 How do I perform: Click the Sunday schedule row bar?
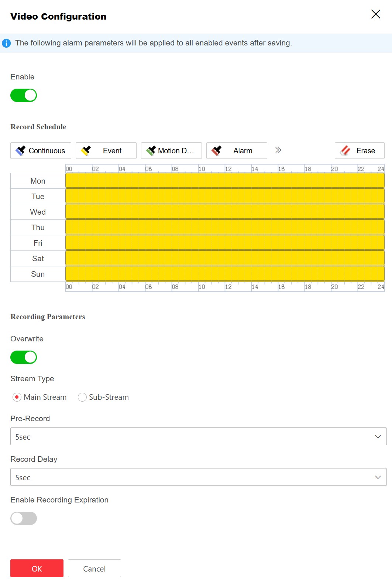pyautogui.click(x=225, y=274)
